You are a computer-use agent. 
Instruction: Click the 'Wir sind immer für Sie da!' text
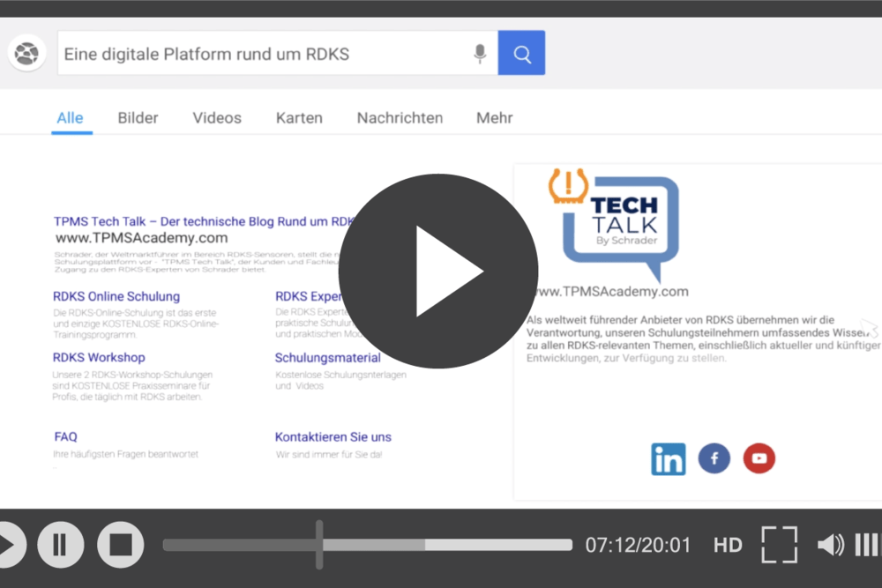[329, 454]
